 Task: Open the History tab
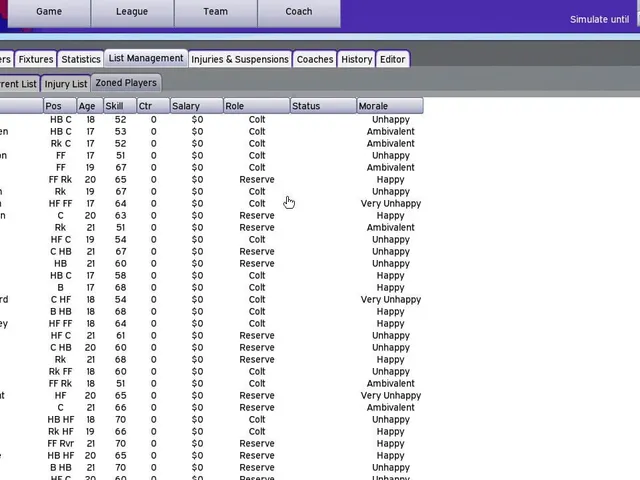(356, 59)
